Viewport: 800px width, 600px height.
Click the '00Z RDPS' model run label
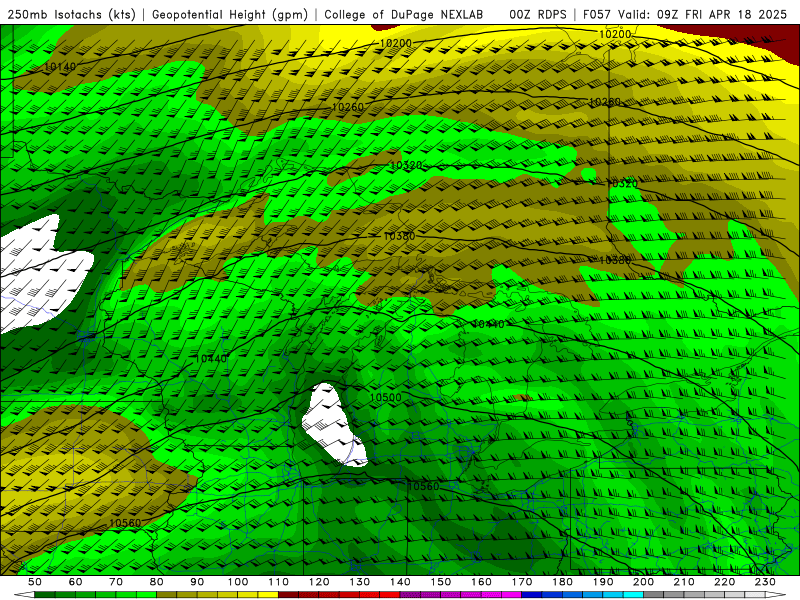tap(538, 15)
